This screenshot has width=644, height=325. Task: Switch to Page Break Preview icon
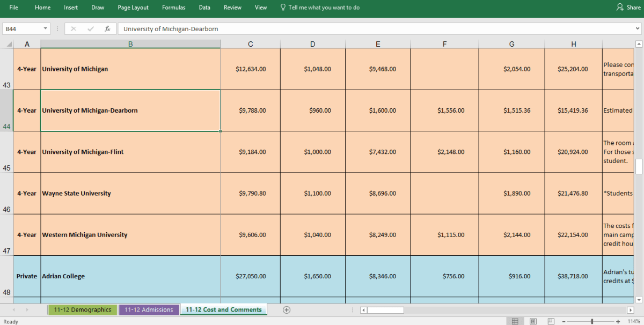click(x=551, y=321)
